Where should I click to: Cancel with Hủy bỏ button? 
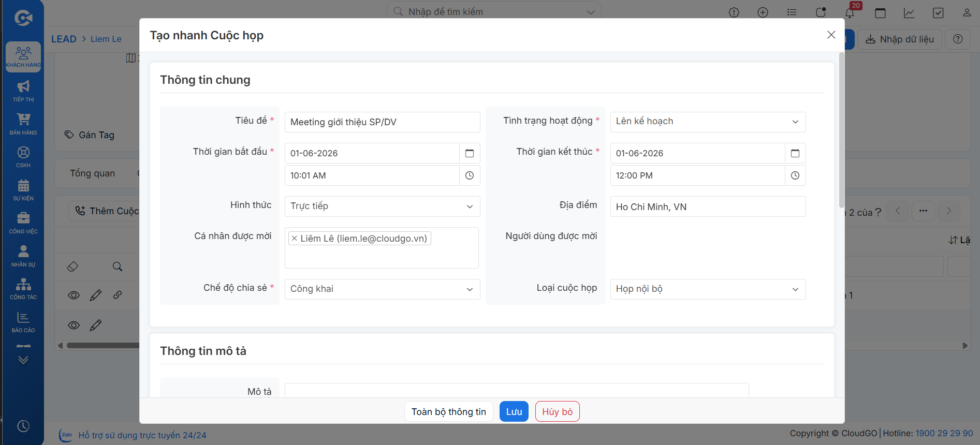[557, 411]
